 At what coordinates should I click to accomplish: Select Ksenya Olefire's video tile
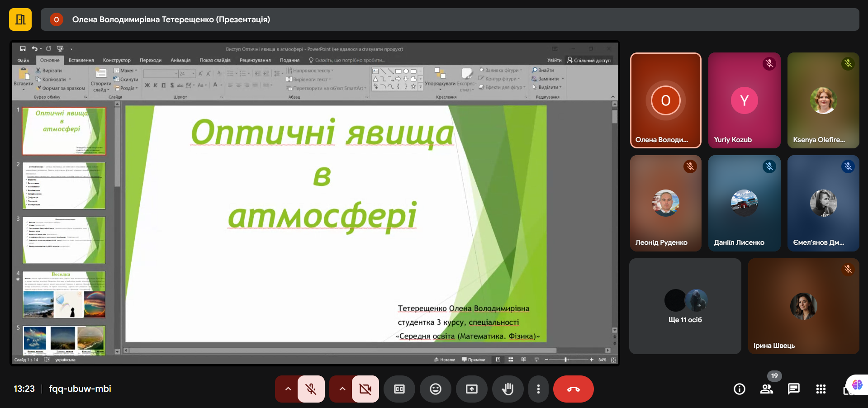pos(823,100)
